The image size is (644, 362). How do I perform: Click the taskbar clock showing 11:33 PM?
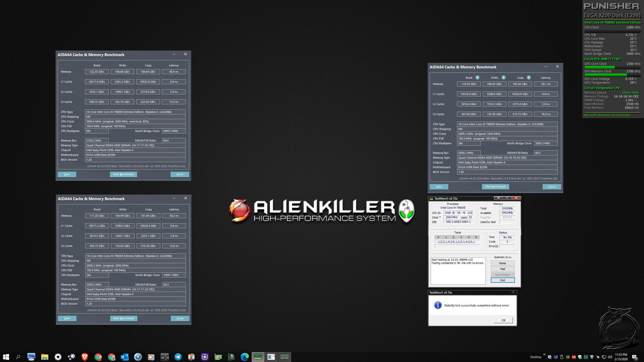(x=621, y=357)
